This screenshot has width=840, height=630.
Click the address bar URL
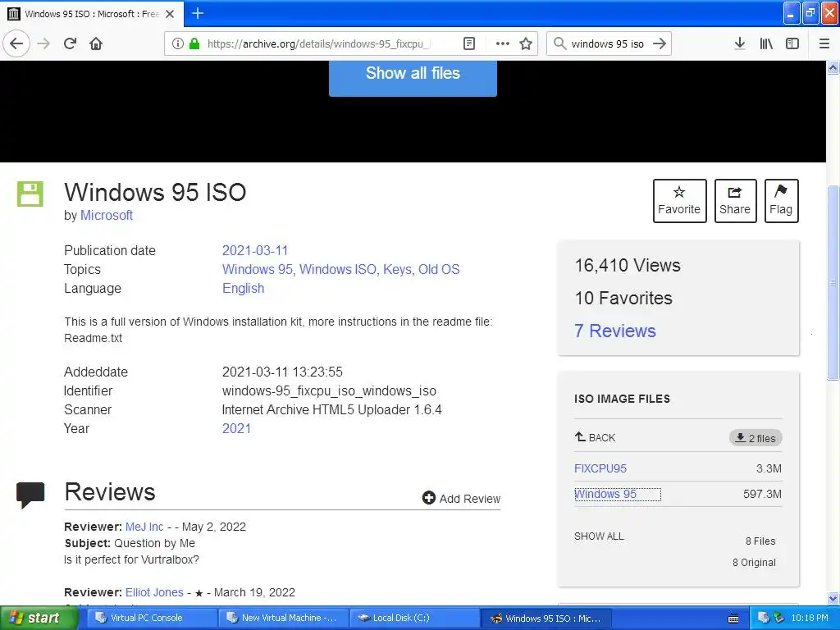[318, 44]
